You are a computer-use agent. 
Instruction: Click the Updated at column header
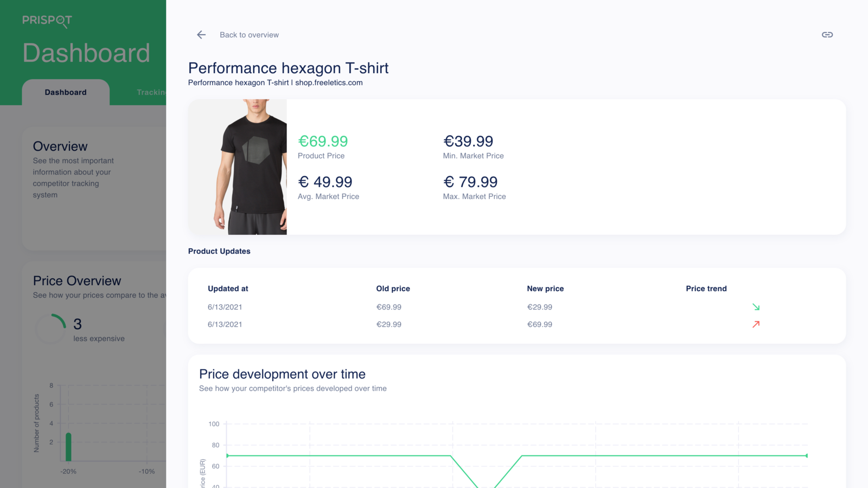click(228, 288)
